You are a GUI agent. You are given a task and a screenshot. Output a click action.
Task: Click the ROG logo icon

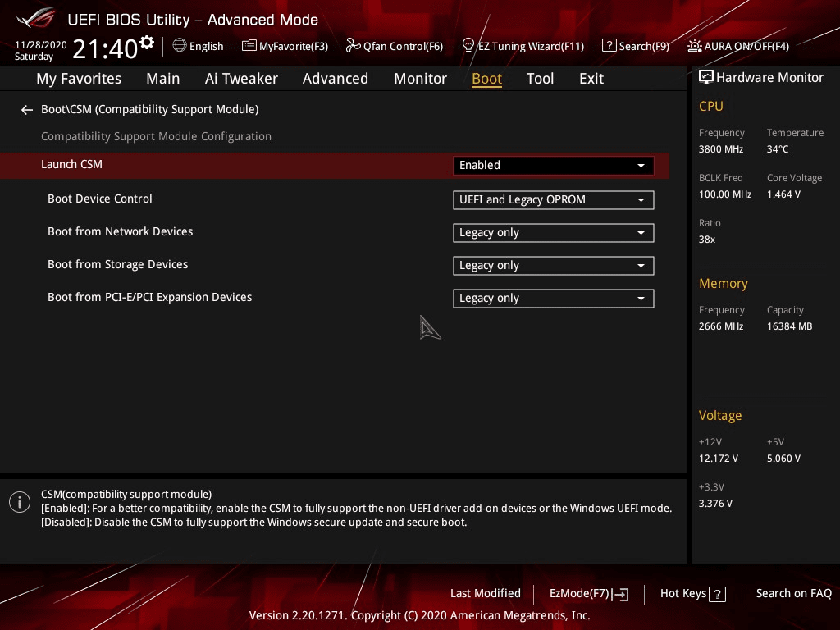pos(36,18)
